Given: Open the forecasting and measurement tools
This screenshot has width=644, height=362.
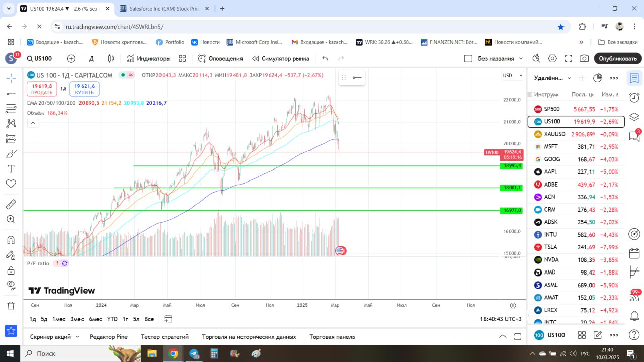Looking at the screenshot, I should 11,138.
